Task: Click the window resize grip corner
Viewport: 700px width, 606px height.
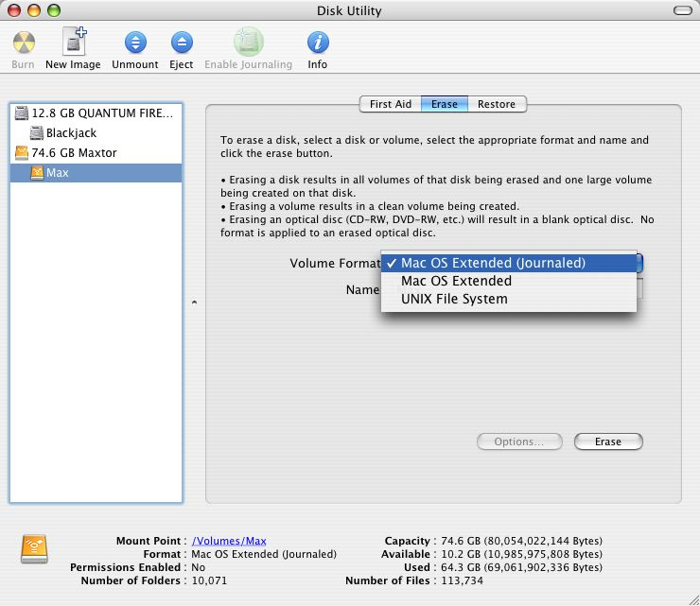Action: [x=693, y=599]
